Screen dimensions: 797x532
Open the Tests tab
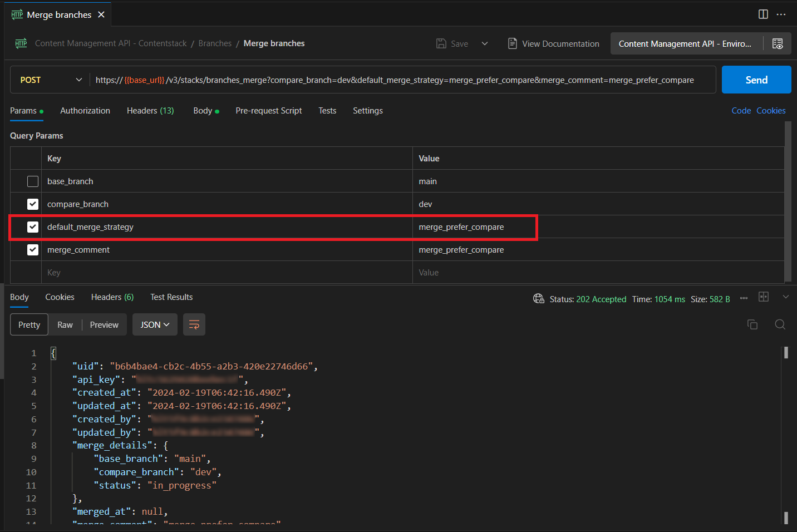tap(327, 111)
